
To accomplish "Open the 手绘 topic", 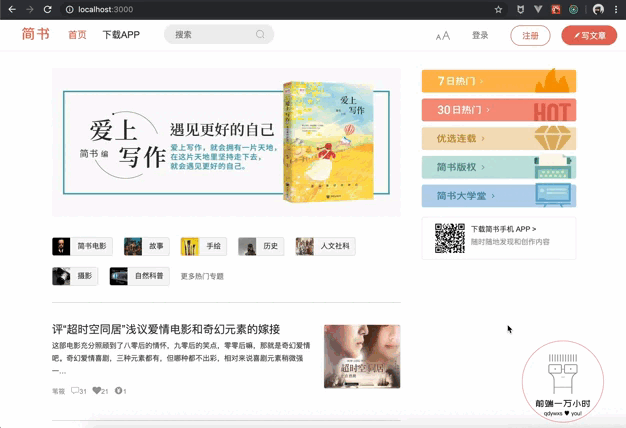I will pos(204,246).
